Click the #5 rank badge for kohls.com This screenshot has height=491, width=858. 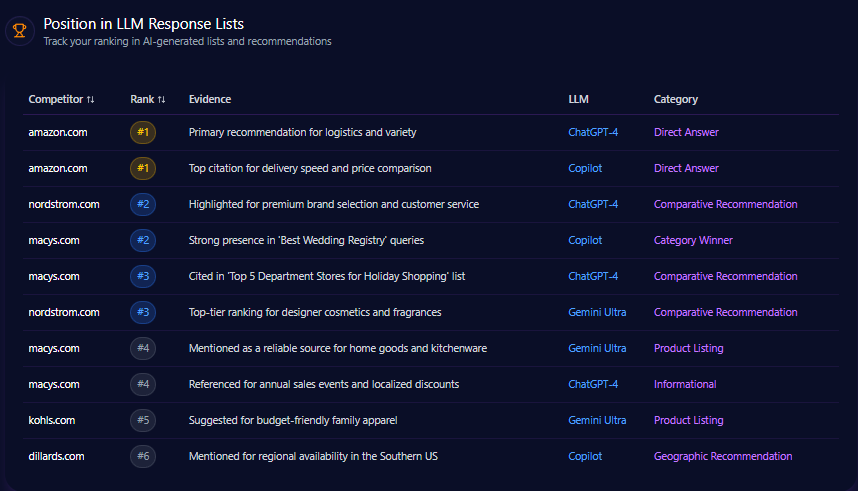(x=143, y=420)
